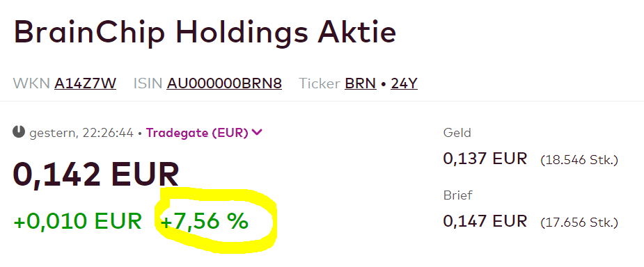
Task: Click the highlighted +7,56 % change value
Action: [x=205, y=222]
